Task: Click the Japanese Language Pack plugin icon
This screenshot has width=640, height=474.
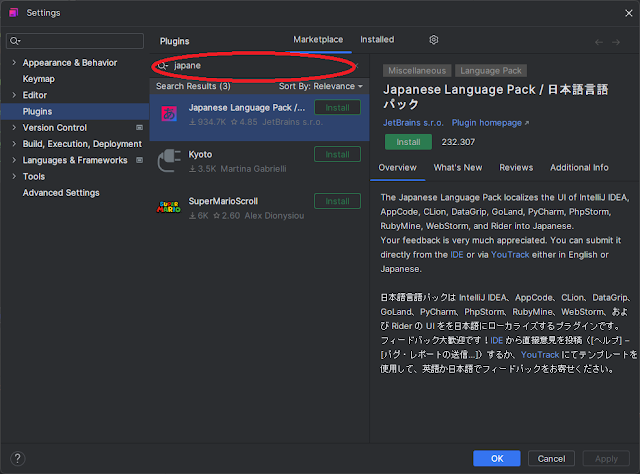Action: (169, 113)
